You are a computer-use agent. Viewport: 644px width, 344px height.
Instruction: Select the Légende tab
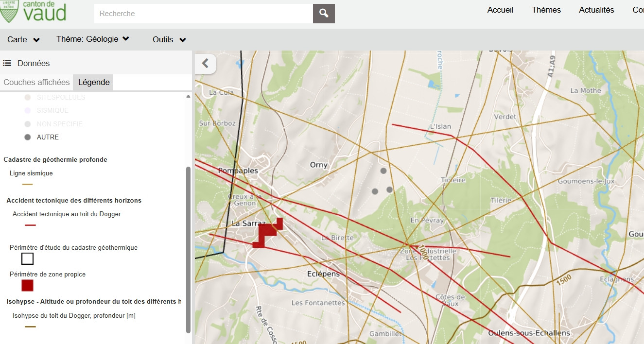coord(94,82)
